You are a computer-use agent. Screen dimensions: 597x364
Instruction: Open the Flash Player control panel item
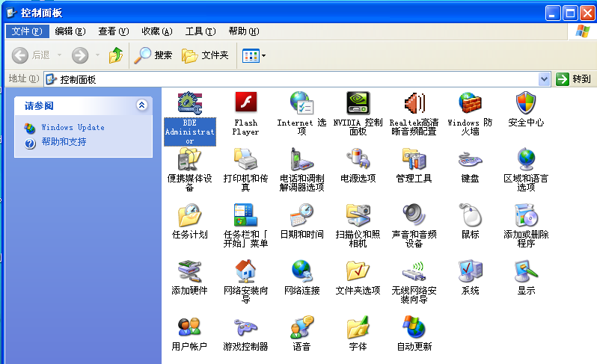[x=245, y=103]
